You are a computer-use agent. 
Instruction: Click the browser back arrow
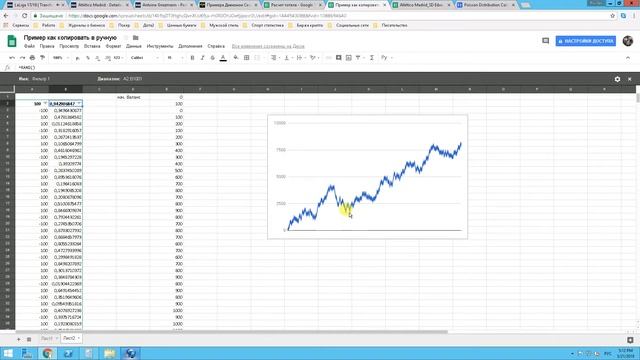6,16
